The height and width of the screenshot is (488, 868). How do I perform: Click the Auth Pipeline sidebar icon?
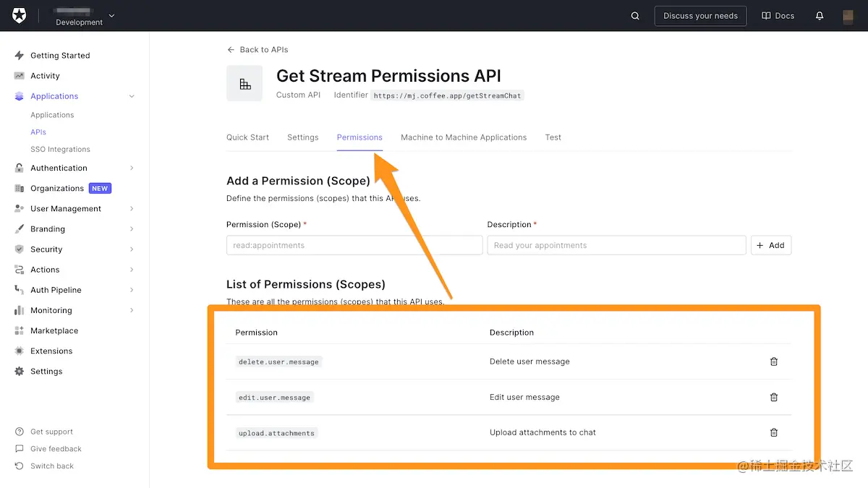click(17, 290)
